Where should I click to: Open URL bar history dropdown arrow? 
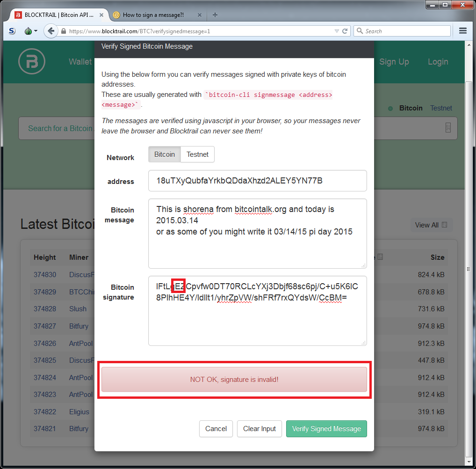tap(337, 31)
